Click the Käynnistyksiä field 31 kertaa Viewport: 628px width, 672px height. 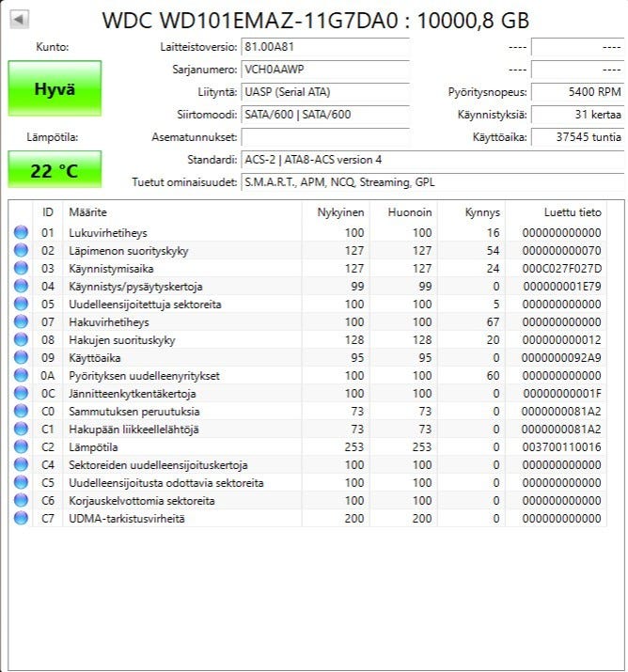tap(577, 115)
